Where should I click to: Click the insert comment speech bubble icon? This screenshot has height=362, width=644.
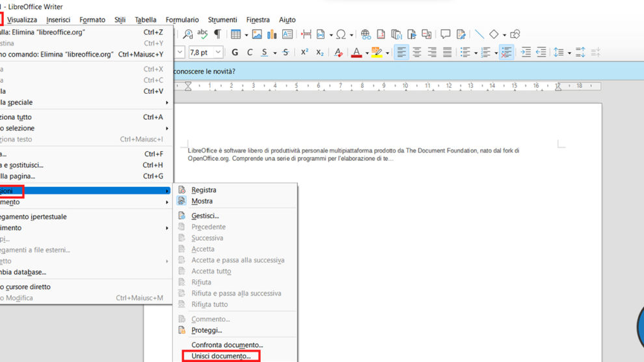coord(446,35)
